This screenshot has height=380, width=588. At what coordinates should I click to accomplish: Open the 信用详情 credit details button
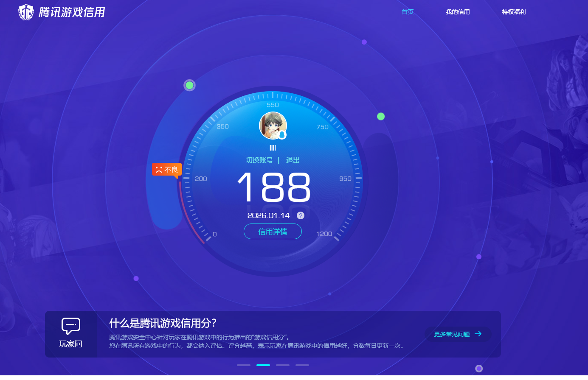point(273,232)
